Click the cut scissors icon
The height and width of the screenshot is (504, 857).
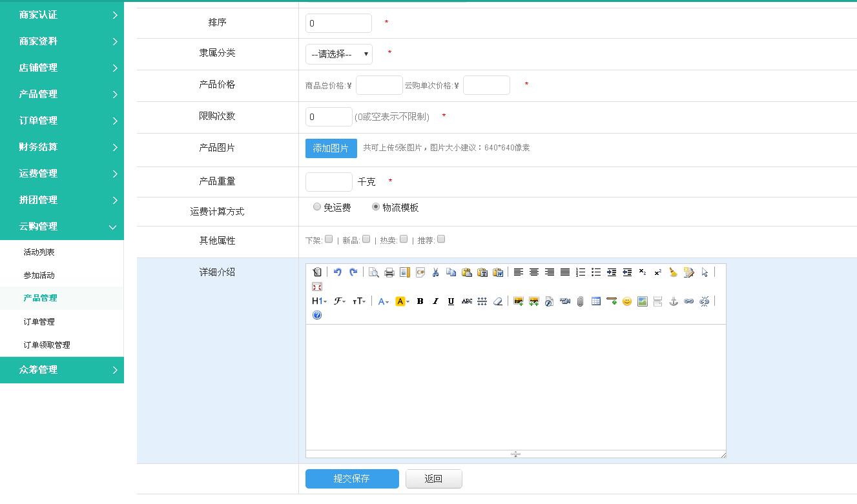pos(435,272)
